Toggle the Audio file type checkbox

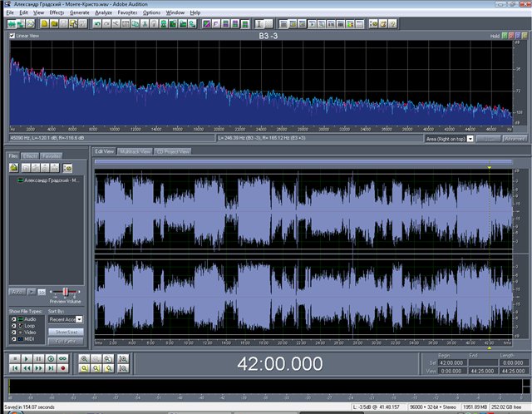[12, 318]
